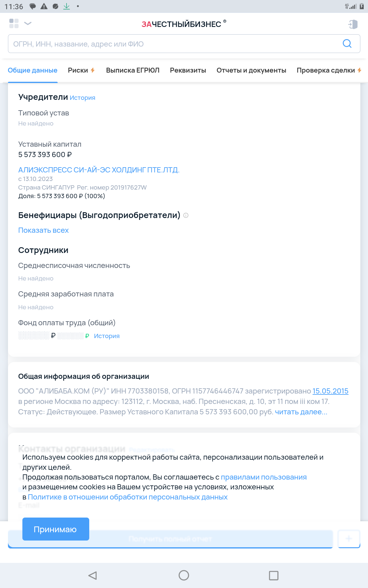
Task: Go to Отчеты и документы tab
Action: pos(251,70)
